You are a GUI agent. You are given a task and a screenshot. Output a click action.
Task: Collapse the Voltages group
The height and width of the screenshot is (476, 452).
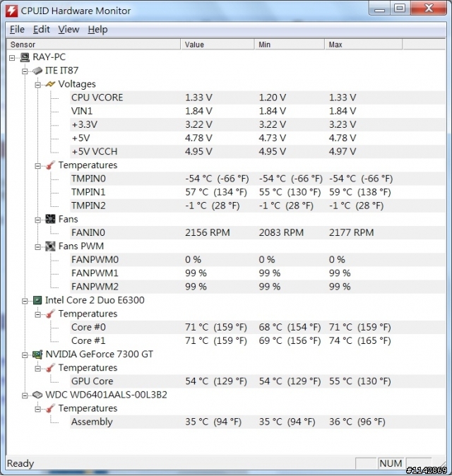pyautogui.click(x=37, y=85)
